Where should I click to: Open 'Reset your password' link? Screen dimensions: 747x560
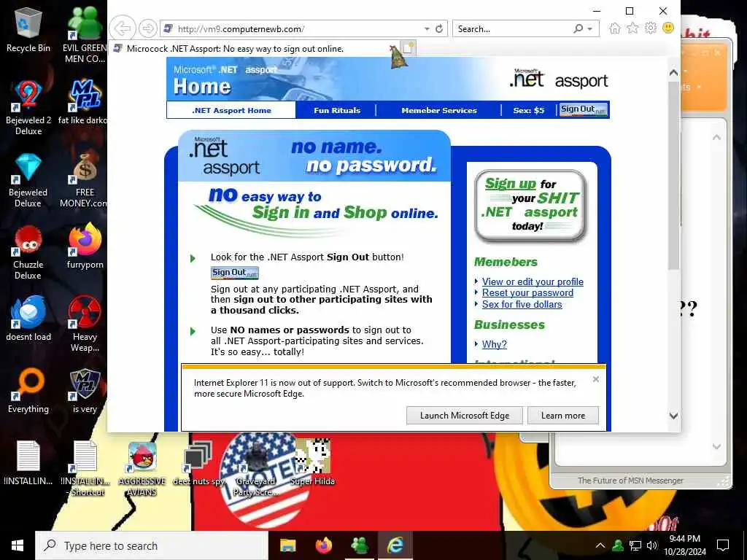point(527,293)
